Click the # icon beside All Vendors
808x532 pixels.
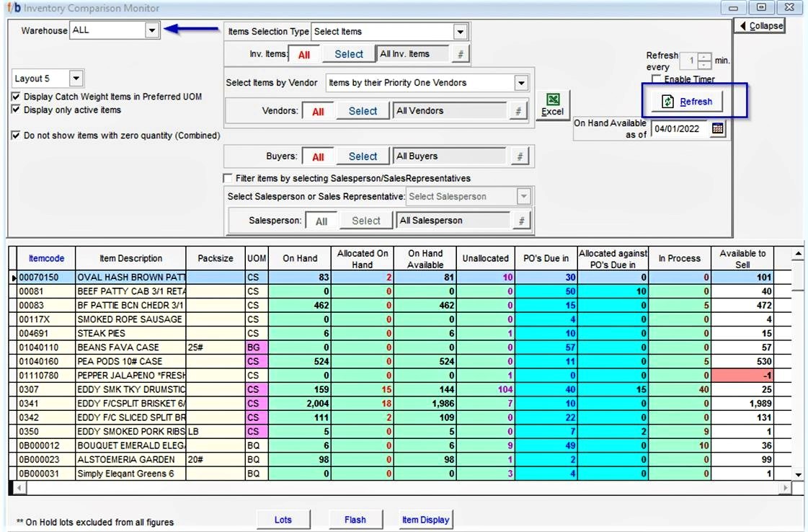[x=518, y=111]
